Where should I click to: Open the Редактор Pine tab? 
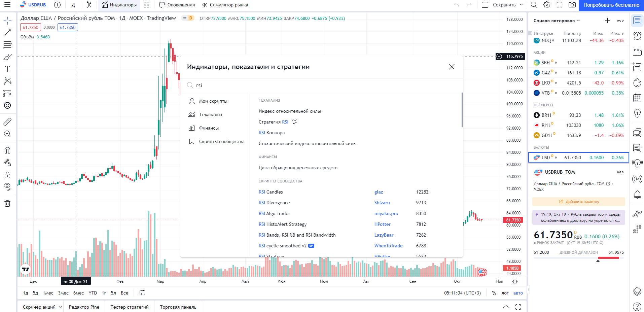[x=84, y=307]
